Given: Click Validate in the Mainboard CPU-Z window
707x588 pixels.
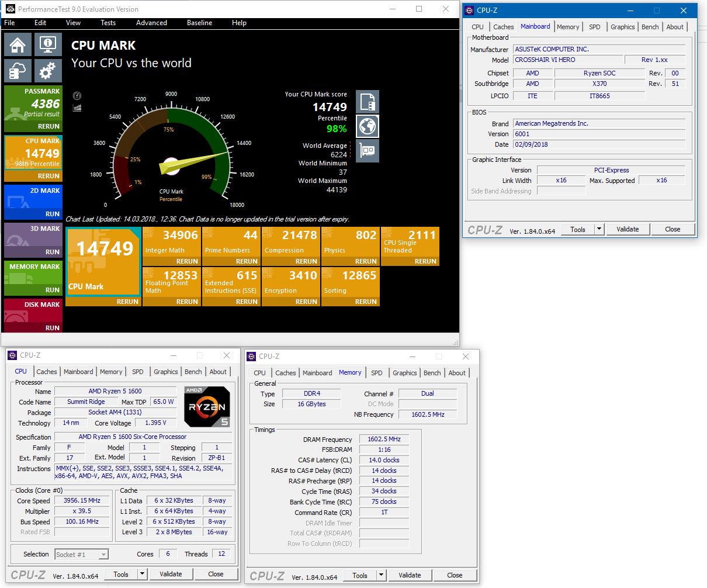Looking at the screenshot, I should [x=628, y=229].
